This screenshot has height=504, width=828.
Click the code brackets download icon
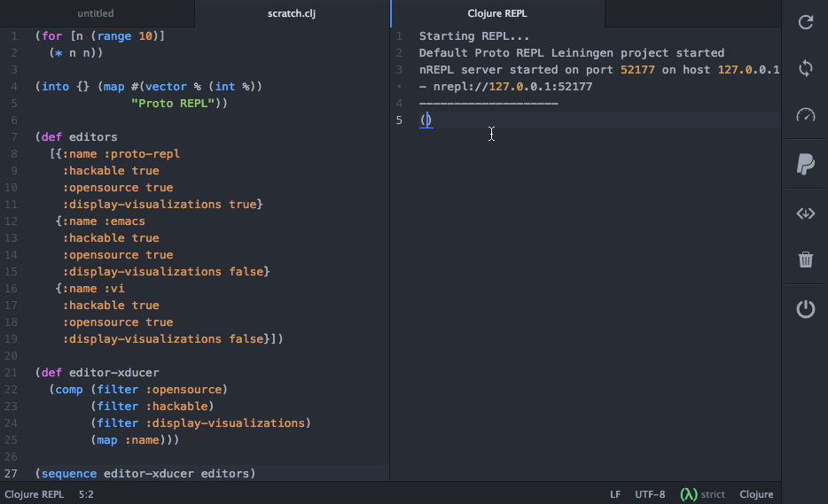coord(805,213)
